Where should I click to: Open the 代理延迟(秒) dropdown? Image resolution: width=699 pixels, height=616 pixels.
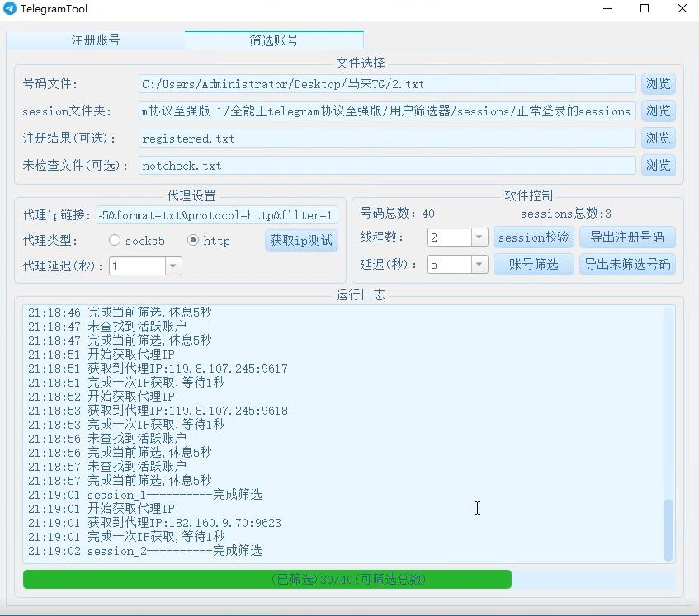click(x=173, y=266)
